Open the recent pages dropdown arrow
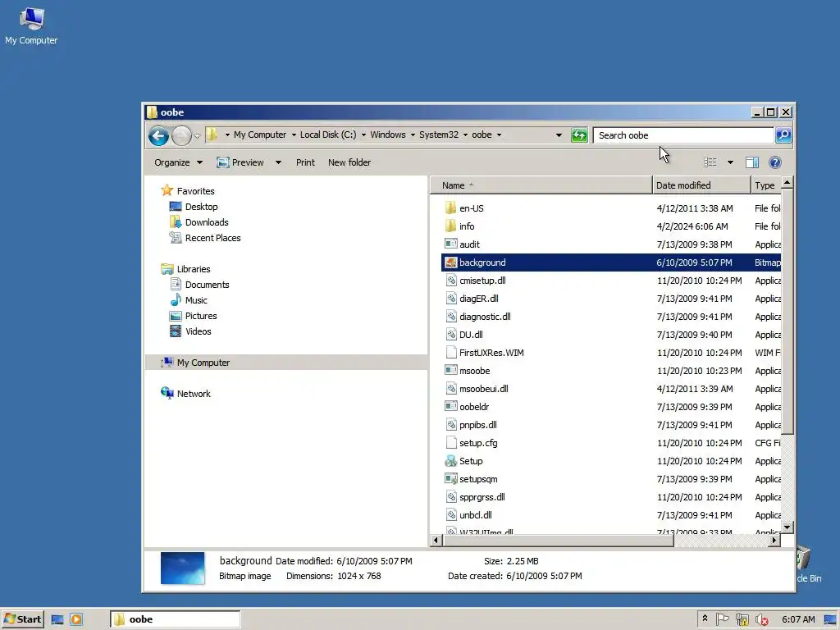This screenshot has width=840, height=630. [197, 135]
